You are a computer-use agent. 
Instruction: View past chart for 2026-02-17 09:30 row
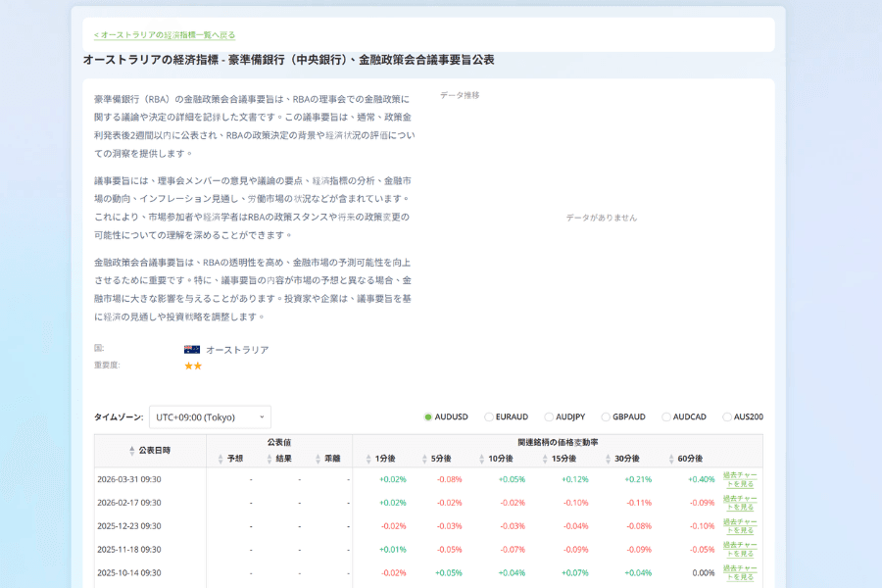740,503
